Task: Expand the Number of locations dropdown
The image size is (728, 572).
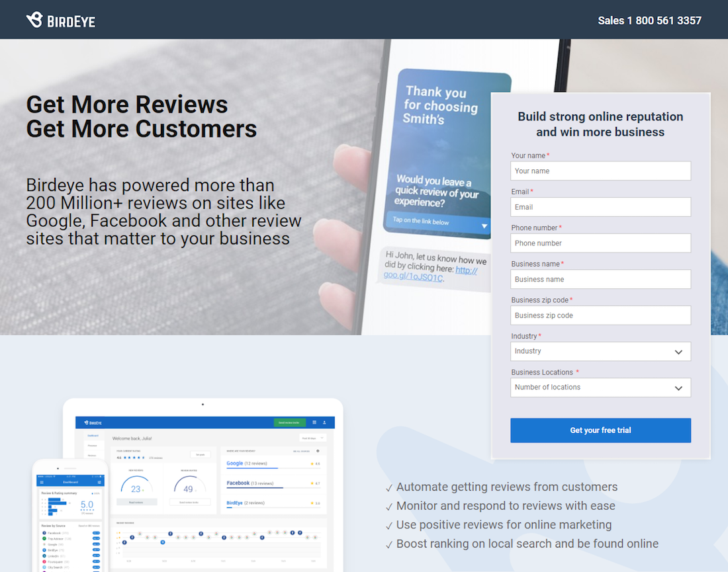Action: tap(600, 388)
